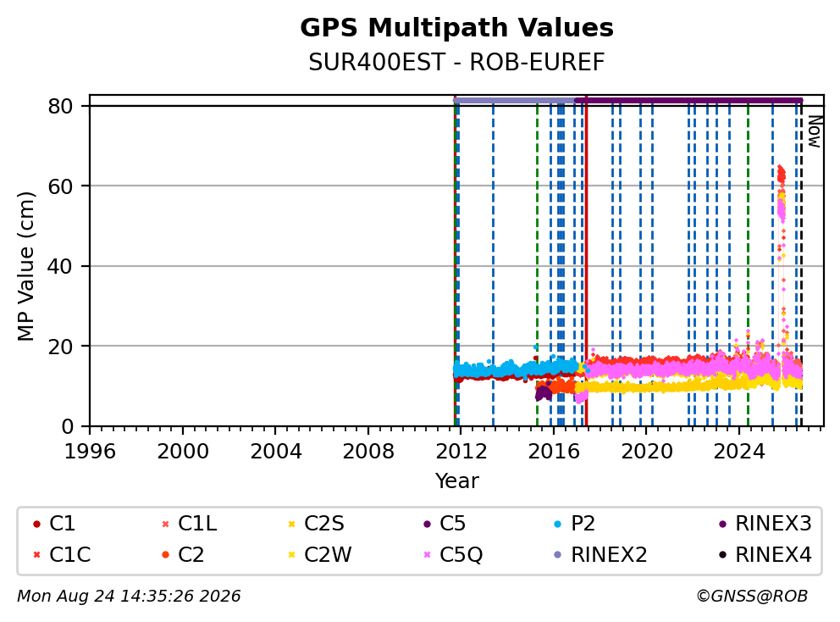Image resolution: width=840 pixels, height=622 pixels.
Task: Select the RINEX2 legend entry
Action: tap(600, 554)
